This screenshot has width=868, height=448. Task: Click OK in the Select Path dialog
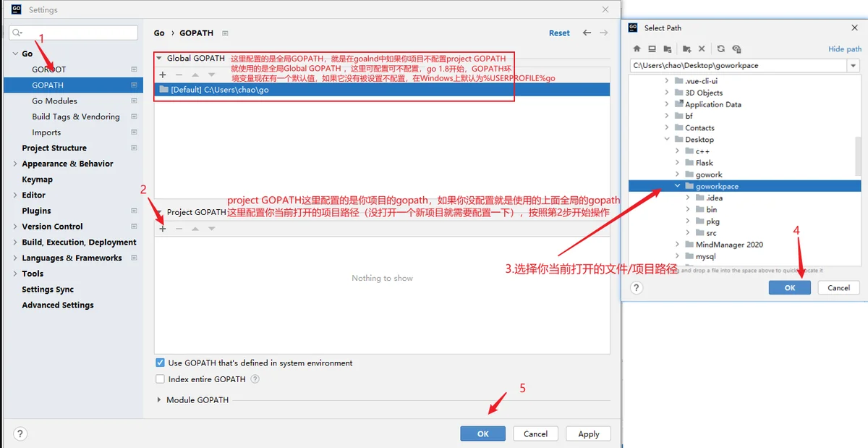tap(790, 287)
